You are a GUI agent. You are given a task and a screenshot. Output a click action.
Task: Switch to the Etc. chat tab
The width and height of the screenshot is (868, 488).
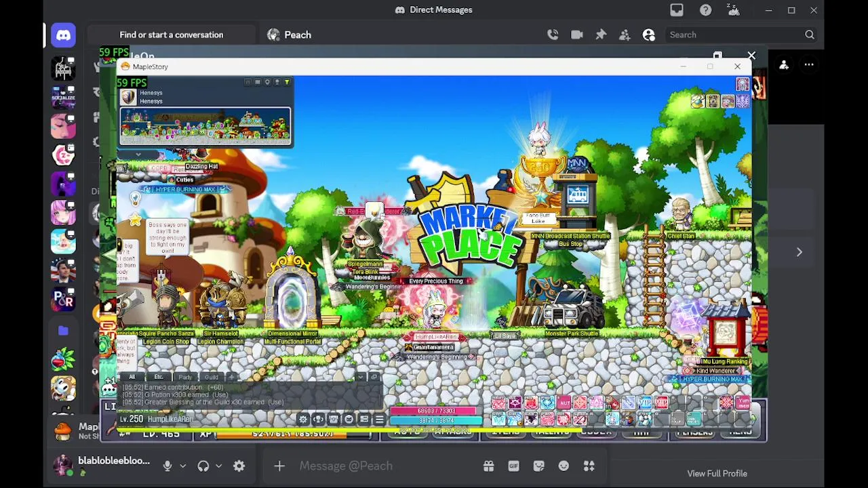(x=159, y=377)
